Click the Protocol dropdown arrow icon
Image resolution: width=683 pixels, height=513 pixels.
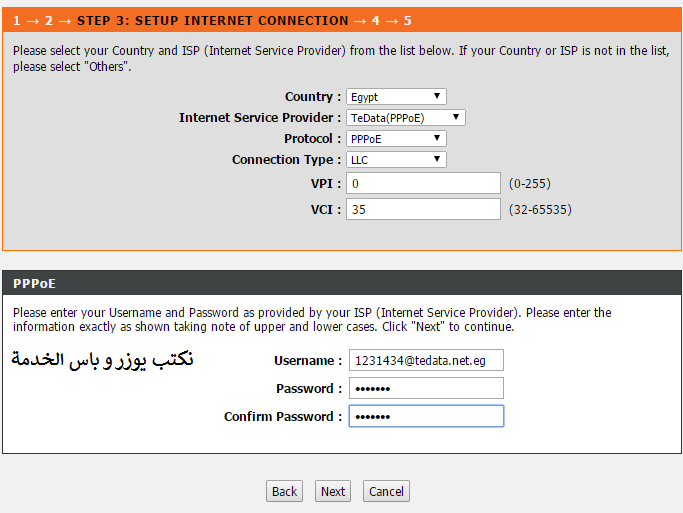(x=437, y=138)
